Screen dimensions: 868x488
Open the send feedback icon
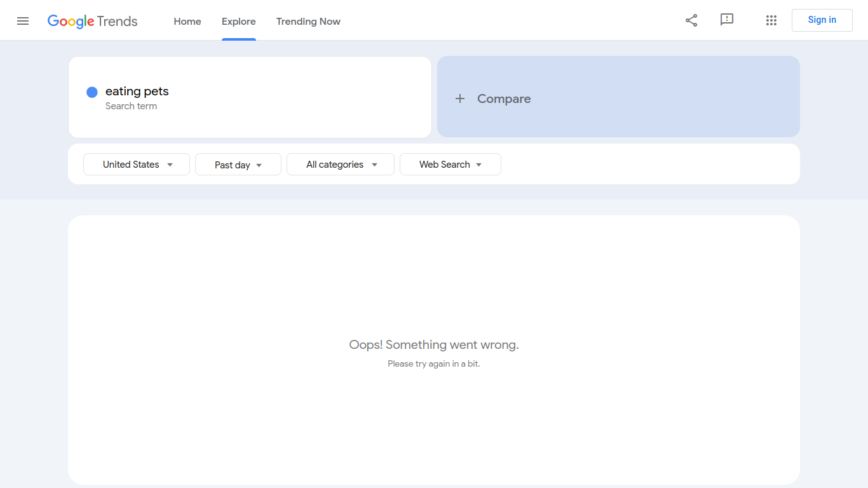click(x=727, y=20)
